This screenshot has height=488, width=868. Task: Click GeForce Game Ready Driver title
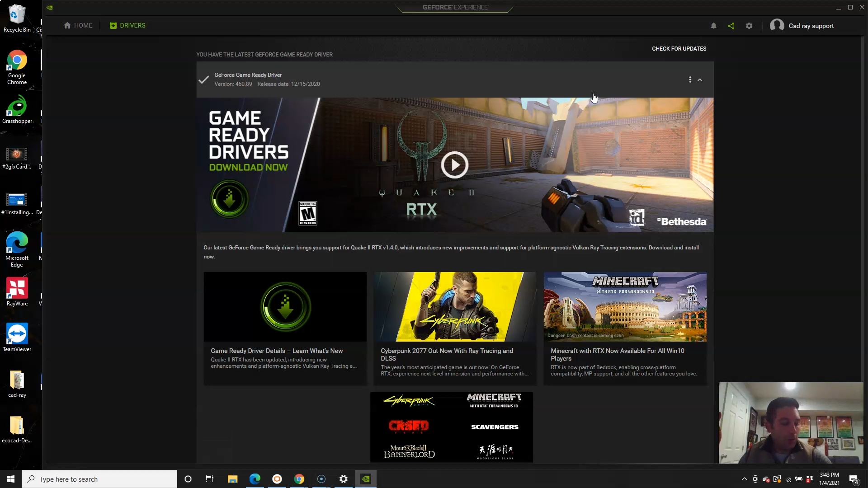point(248,75)
